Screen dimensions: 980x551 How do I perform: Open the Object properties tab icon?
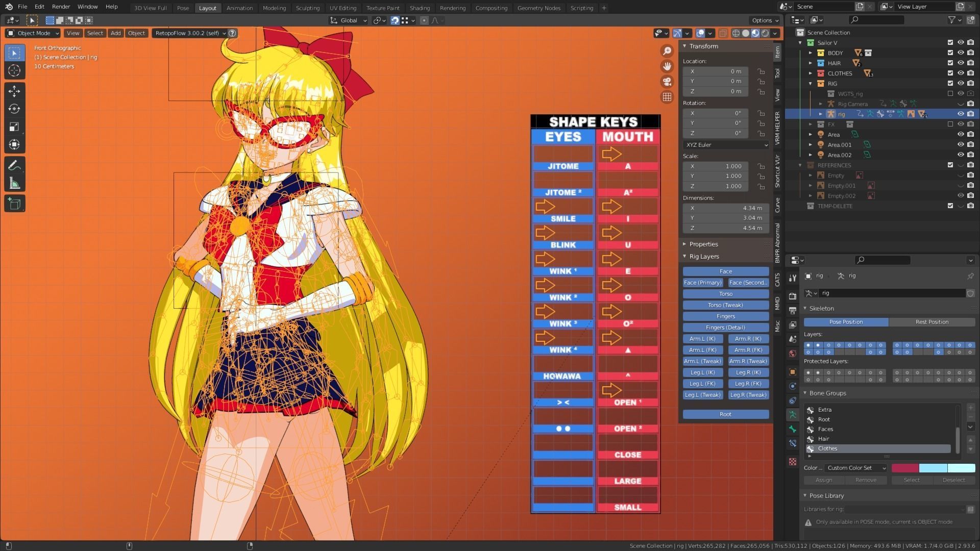click(x=792, y=372)
